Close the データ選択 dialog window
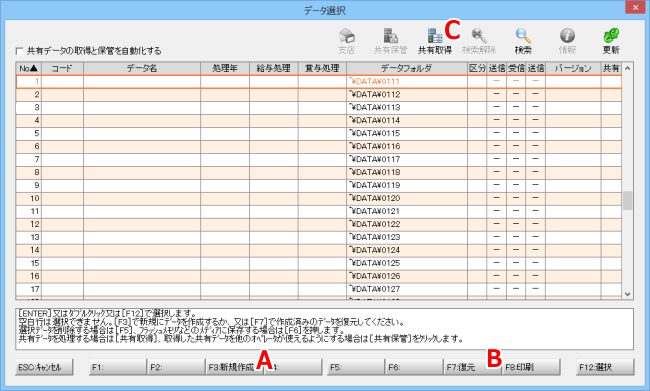650x391 pixels. pyautogui.click(x=635, y=7)
